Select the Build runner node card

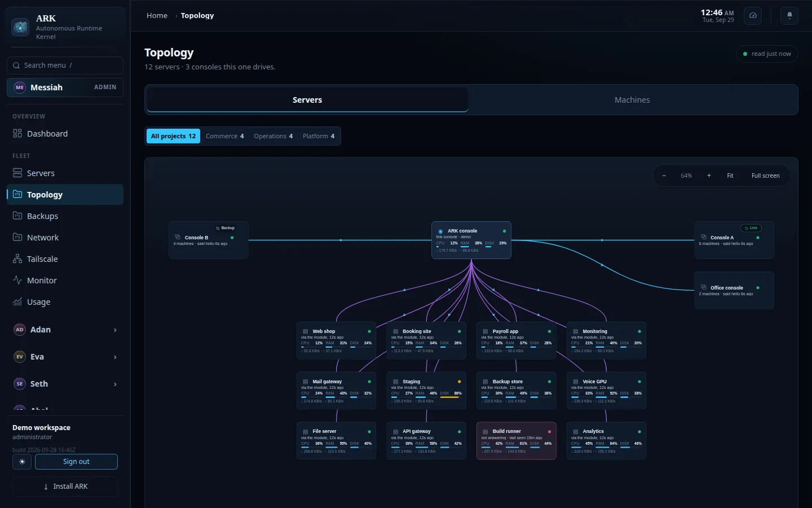click(517, 441)
